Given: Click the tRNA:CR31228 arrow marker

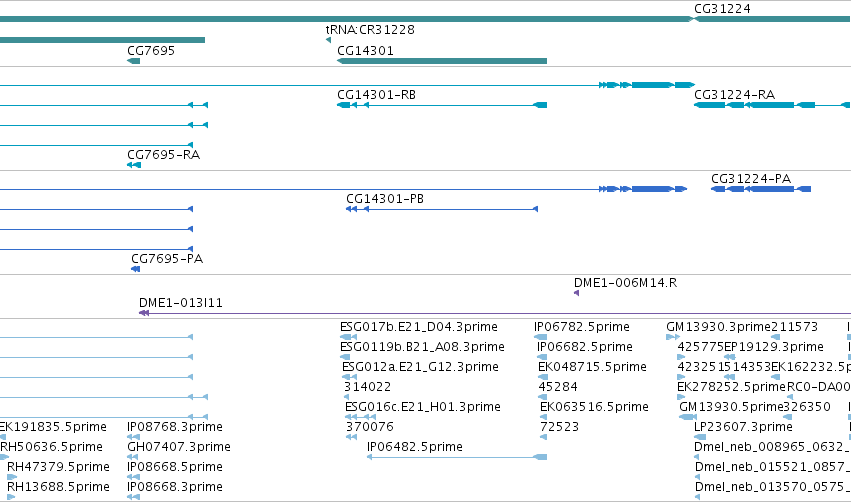Looking at the screenshot, I should point(328,40).
